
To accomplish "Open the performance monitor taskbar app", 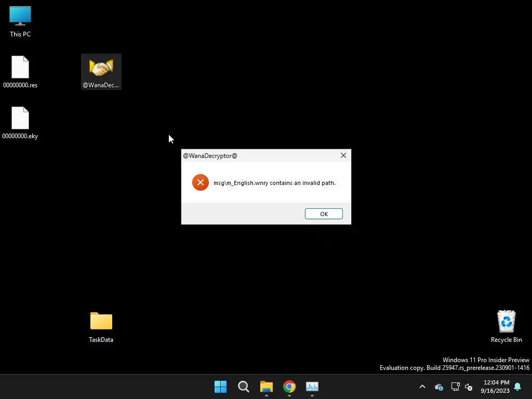I will point(312,387).
